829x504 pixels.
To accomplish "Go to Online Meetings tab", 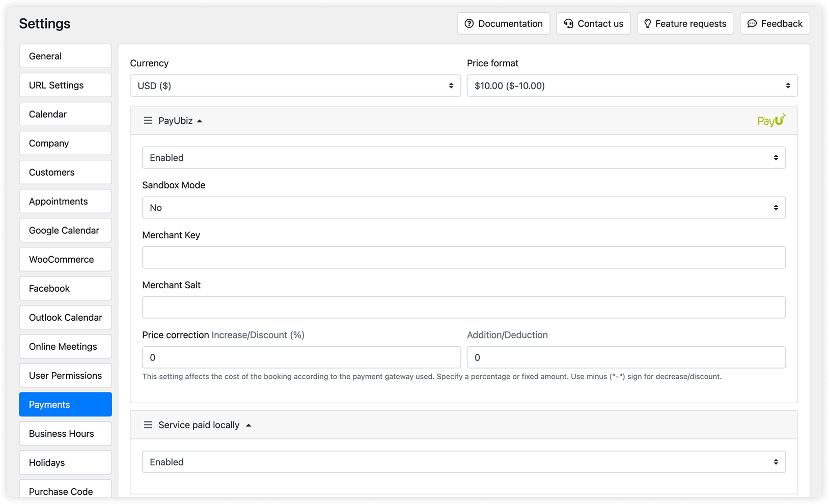I will click(x=65, y=346).
